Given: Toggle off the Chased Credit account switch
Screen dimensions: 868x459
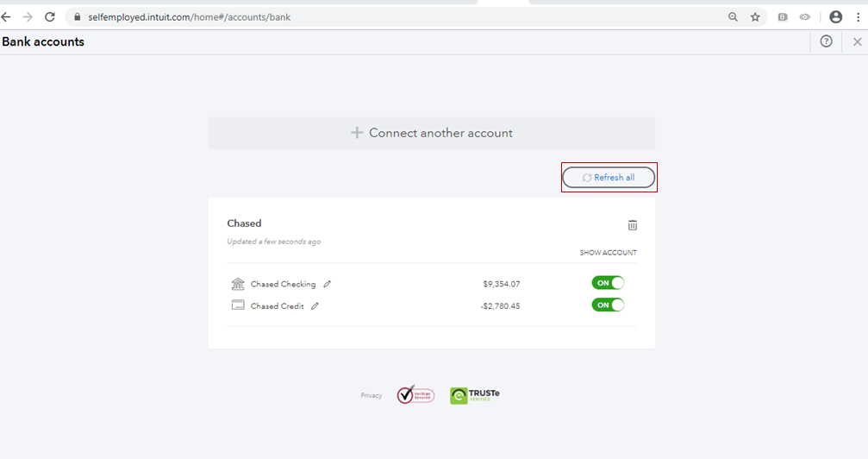Looking at the screenshot, I should tap(608, 305).
